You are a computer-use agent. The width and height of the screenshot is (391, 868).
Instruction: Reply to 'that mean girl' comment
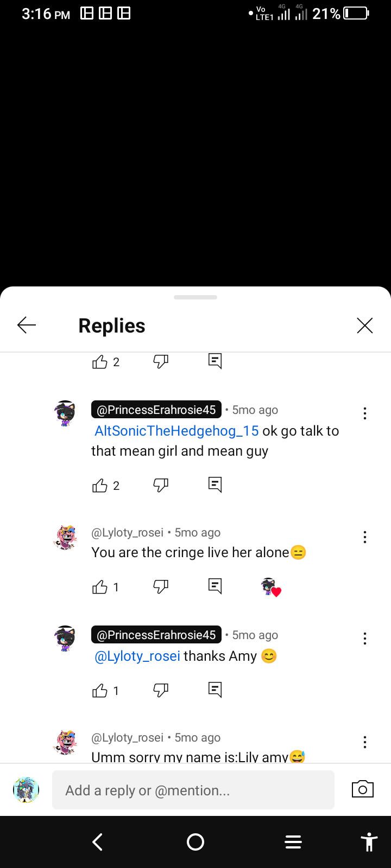(x=215, y=484)
